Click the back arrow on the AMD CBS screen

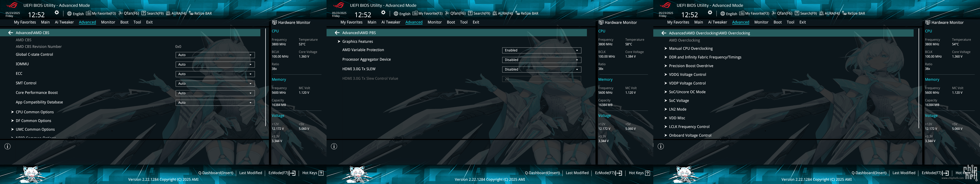click(11, 33)
